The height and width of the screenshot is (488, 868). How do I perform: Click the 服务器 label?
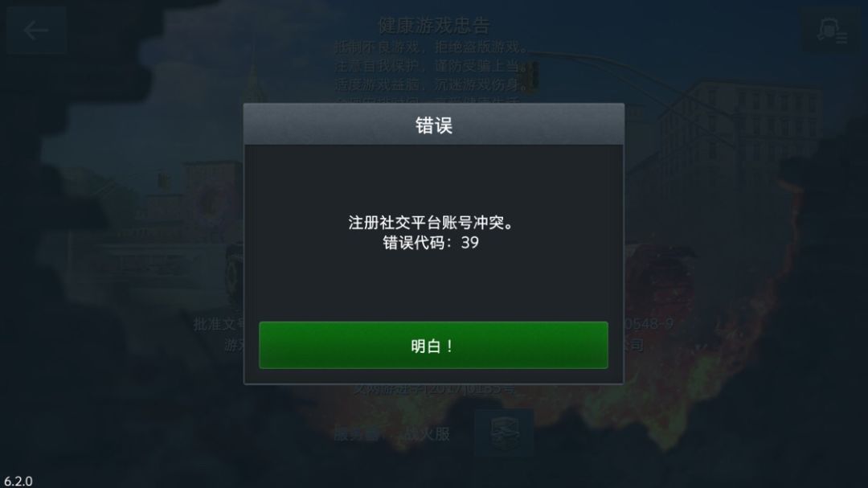click(x=357, y=433)
